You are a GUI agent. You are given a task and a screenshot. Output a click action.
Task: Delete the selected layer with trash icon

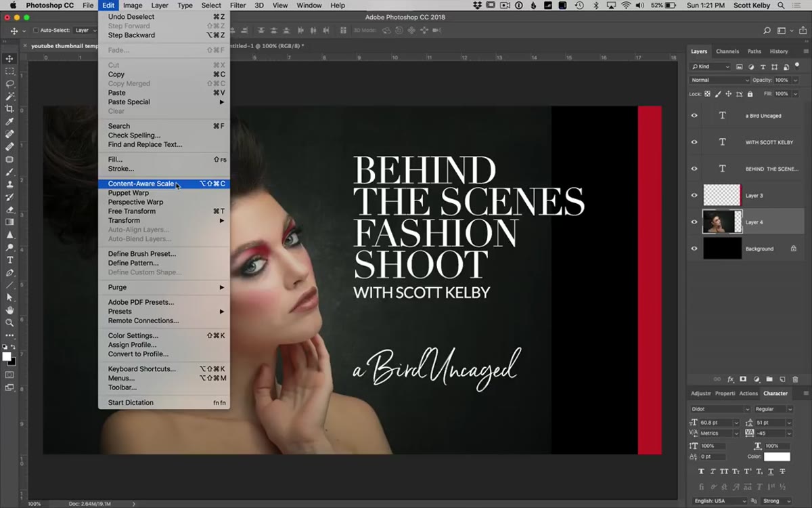(795, 379)
